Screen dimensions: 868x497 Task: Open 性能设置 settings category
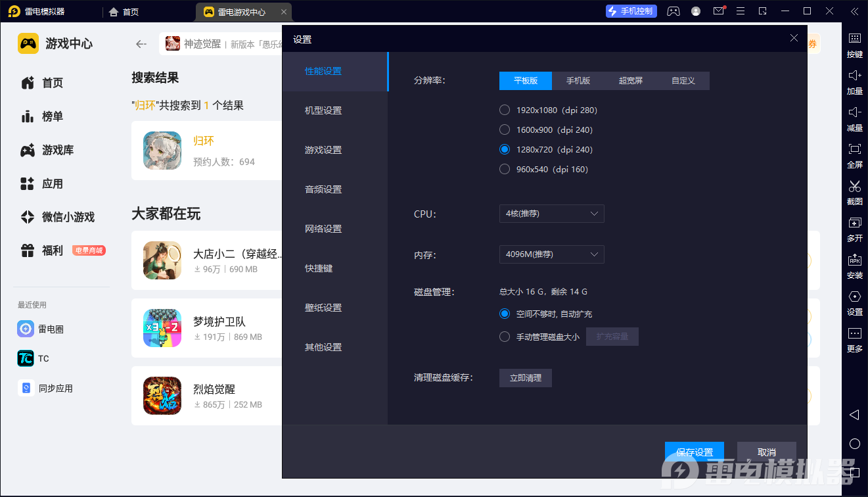(x=335, y=71)
